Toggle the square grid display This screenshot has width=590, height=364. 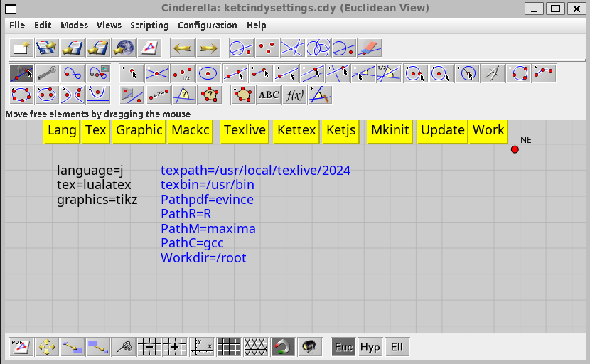(229, 347)
